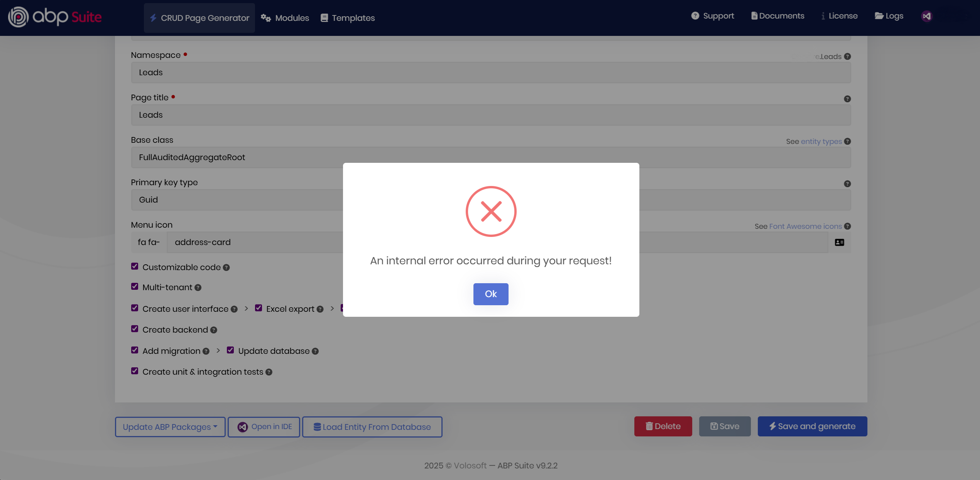The width and height of the screenshot is (980, 480).
Task: Click help icon for Primary key type
Action: tap(847, 184)
